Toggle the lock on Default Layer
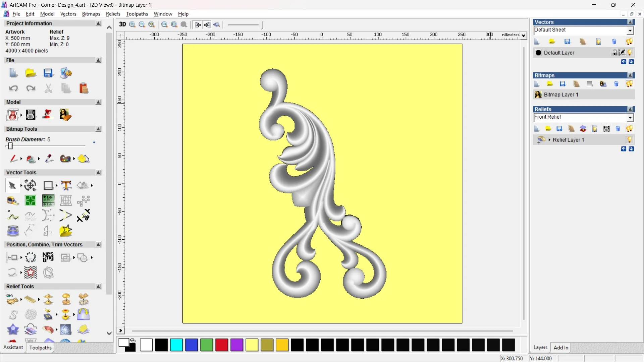644x362 pixels. (x=614, y=53)
